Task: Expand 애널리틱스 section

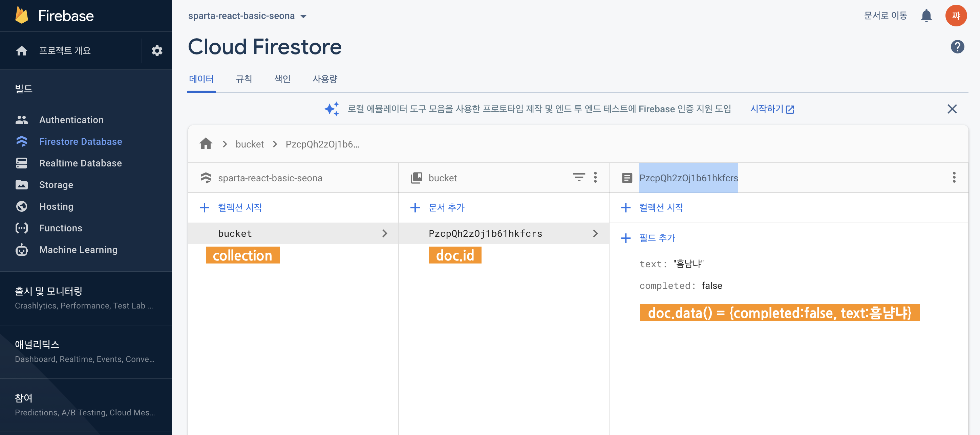Action: click(x=86, y=352)
